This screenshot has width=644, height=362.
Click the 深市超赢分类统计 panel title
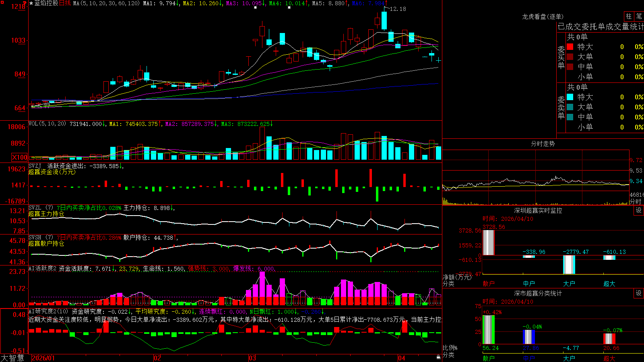click(538, 293)
